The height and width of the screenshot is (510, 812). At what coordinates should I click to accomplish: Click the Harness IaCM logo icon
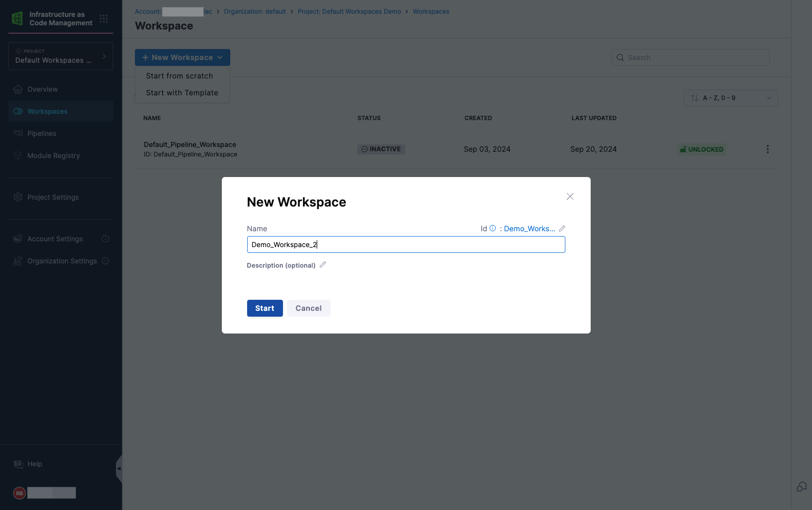click(x=17, y=18)
